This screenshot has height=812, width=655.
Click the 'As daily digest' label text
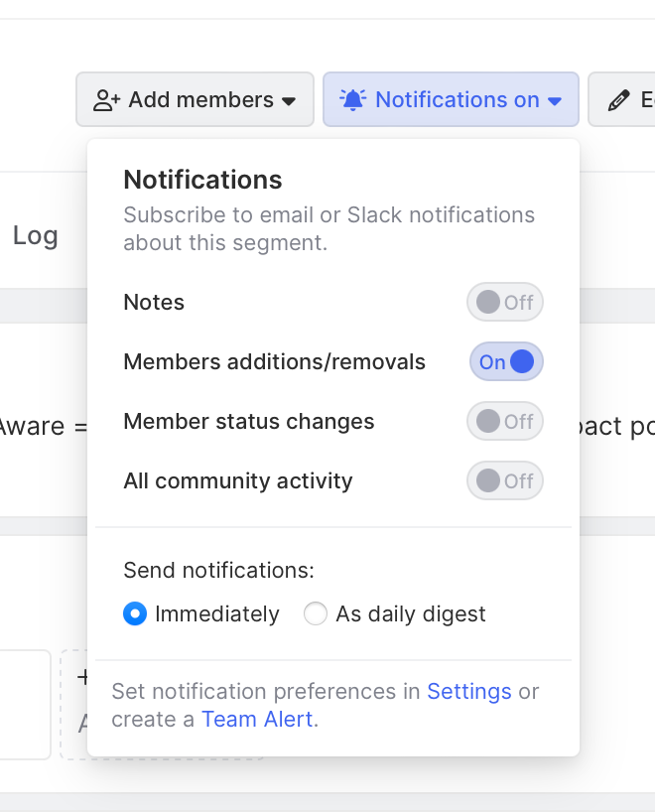click(411, 614)
